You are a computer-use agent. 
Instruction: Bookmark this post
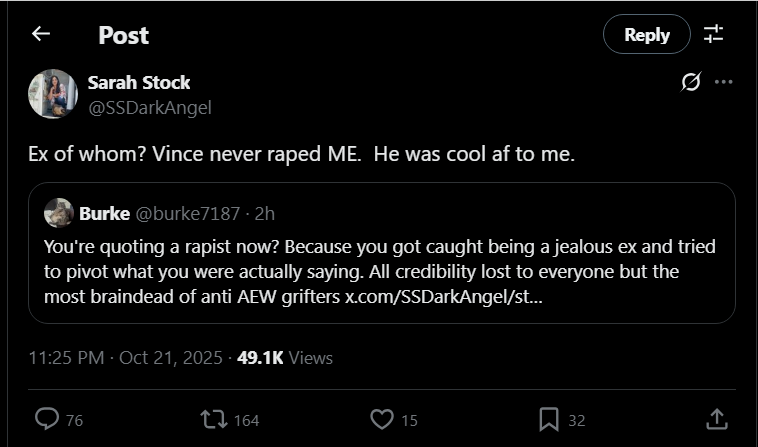549,419
